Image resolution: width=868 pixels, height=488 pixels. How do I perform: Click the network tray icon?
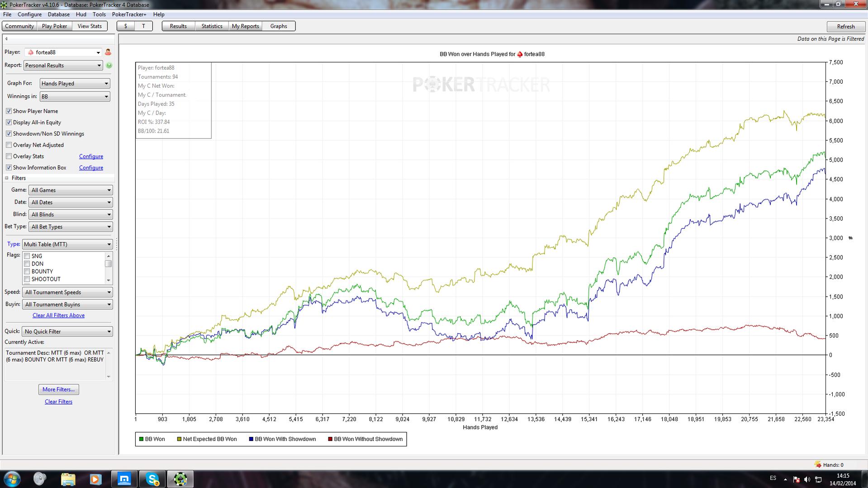click(818, 479)
